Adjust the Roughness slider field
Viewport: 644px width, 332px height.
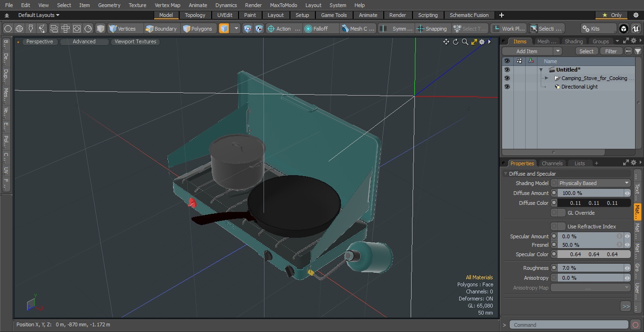591,268
